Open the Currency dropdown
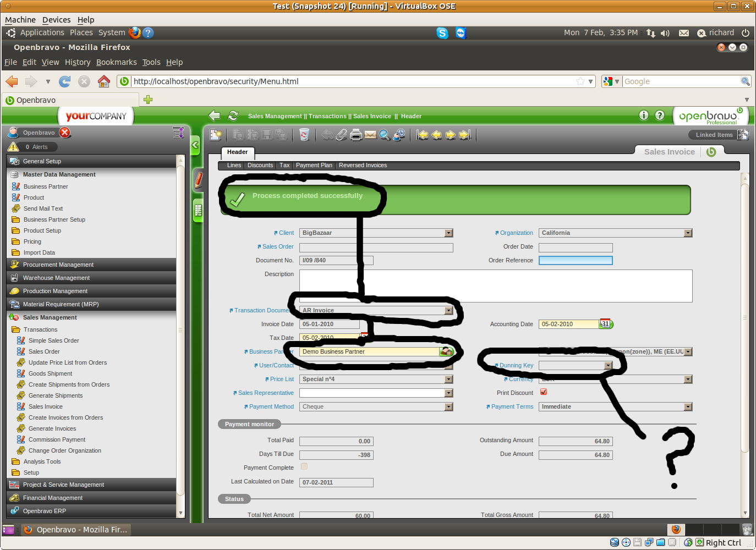The image size is (756, 550). coord(688,380)
